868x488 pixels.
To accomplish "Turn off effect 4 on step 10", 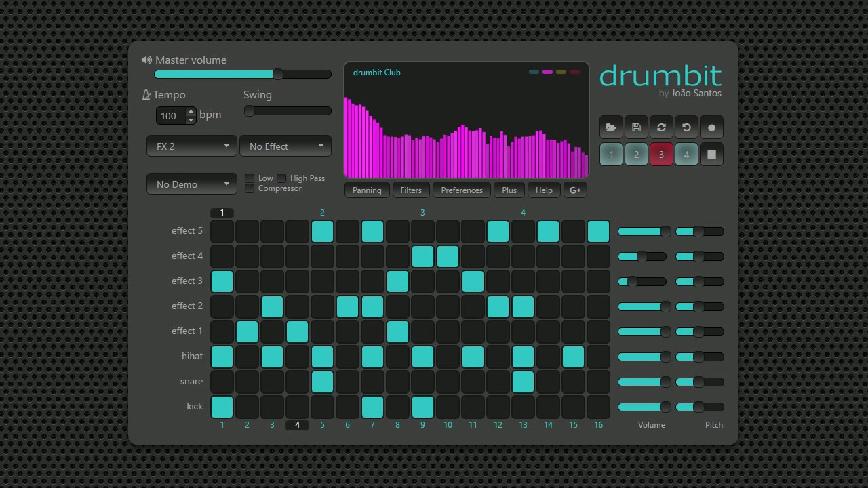I will click(448, 256).
